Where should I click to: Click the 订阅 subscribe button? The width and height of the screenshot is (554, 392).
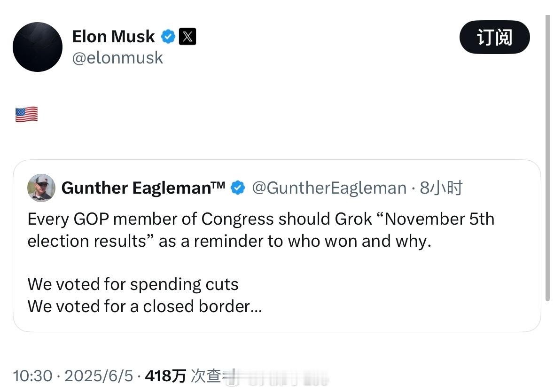494,37
